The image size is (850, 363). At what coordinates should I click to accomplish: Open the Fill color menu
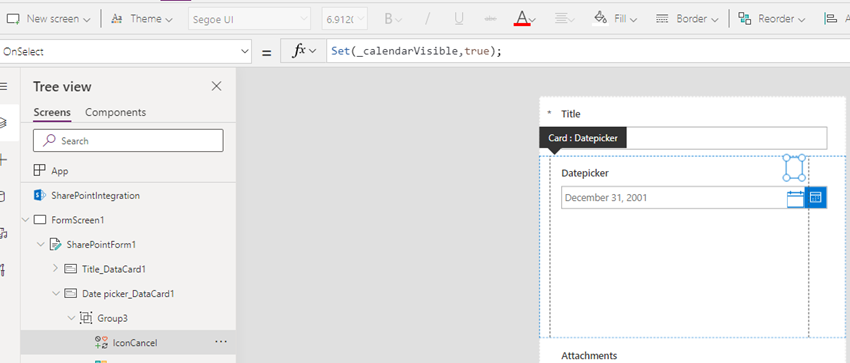615,19
